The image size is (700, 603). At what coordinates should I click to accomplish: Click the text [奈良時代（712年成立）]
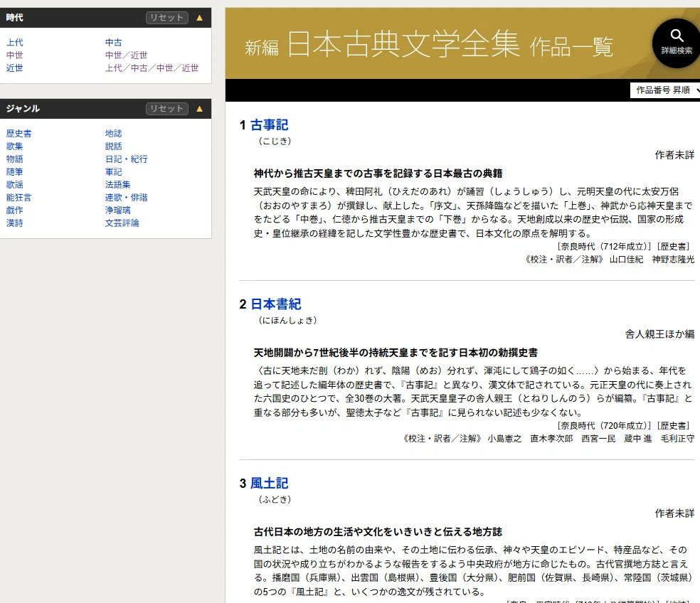click(605, 246)
